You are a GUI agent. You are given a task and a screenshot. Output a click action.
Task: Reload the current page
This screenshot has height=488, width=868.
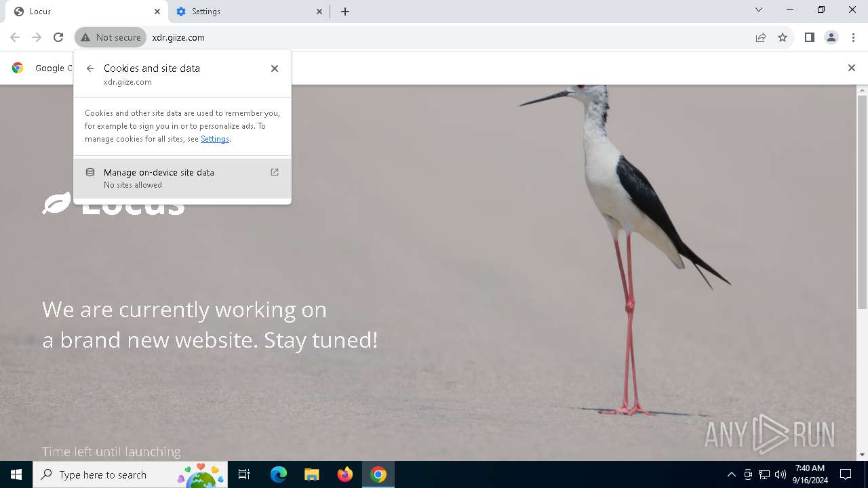tap(58, 37)
